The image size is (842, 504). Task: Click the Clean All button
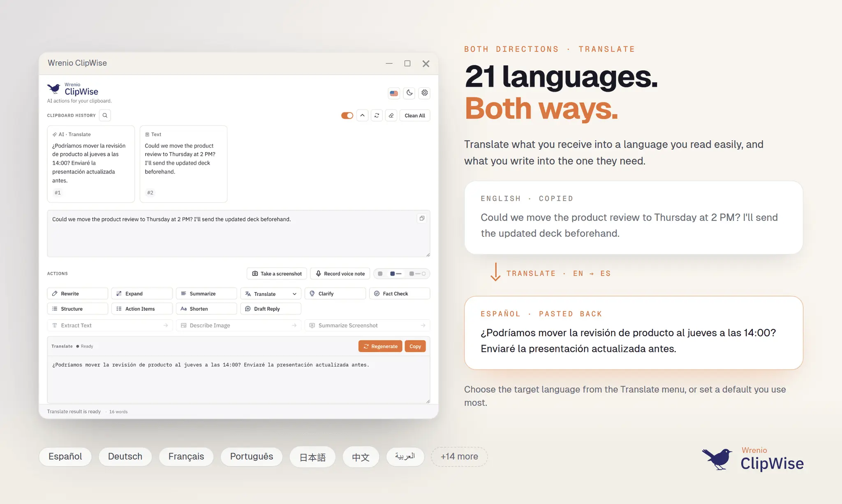(x=415, y=116)
